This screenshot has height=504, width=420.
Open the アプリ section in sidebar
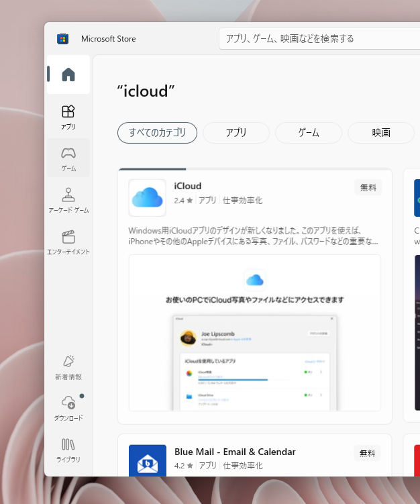tap(68, 117)
